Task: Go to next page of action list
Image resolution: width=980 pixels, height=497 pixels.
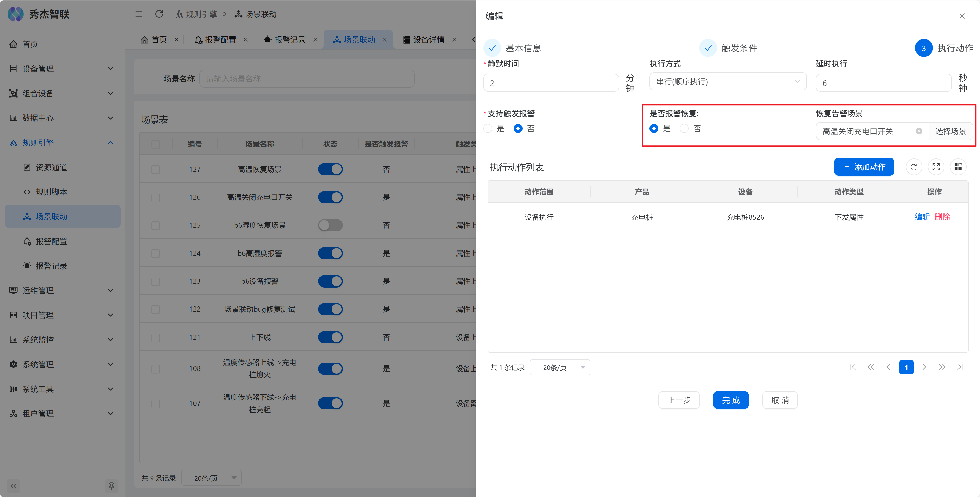Action: click(x=924, y=367)
